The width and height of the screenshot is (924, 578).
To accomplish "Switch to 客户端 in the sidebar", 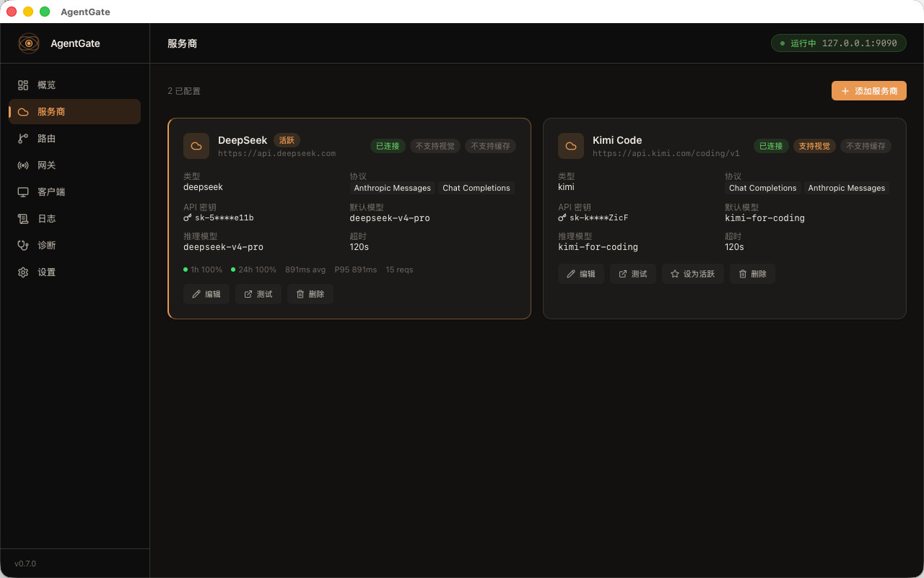I will pyautogui.click(x=74, y=192).
